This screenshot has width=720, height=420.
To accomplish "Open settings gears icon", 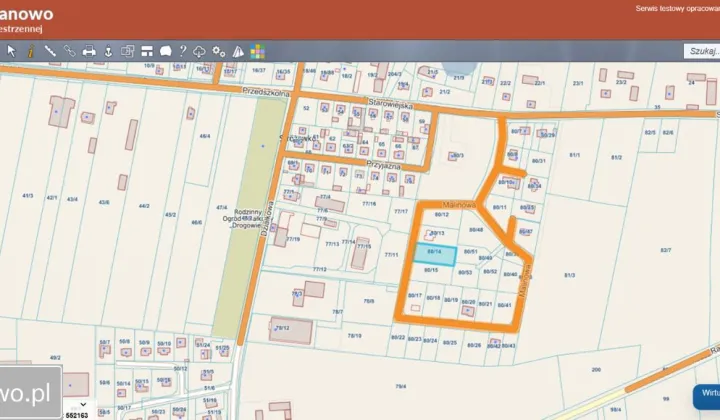I will [219, 51].
